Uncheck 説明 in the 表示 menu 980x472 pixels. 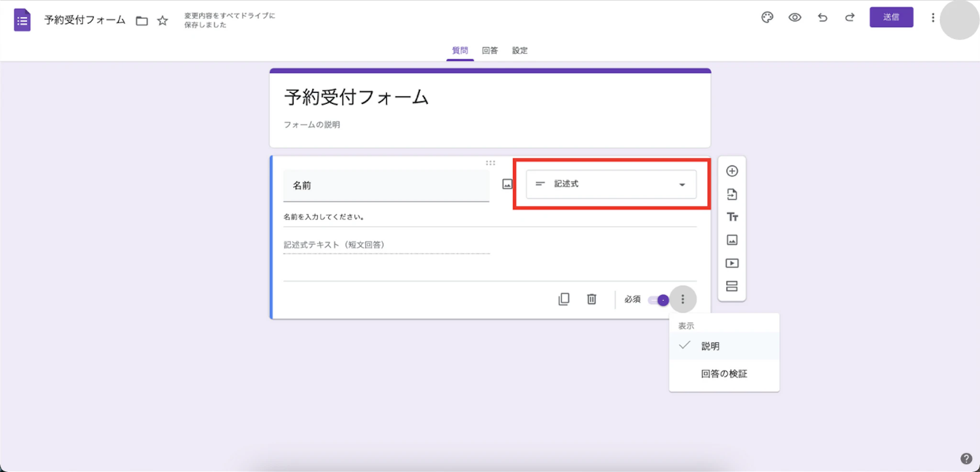tap(710, 346)
